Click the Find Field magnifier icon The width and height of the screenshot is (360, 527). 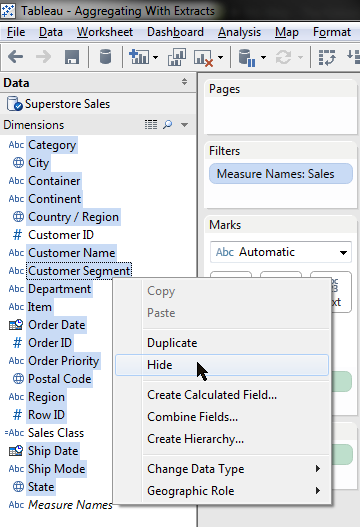click(167, 125)
